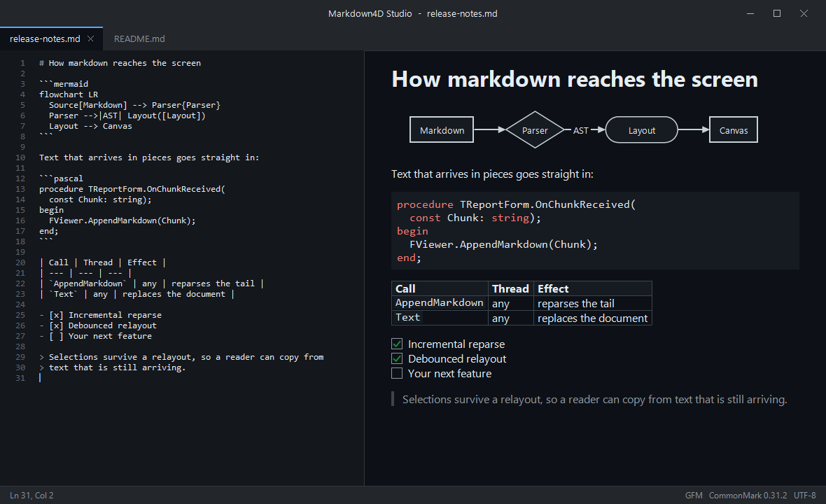Maximize the Markdown4D Studio window

point(777,14)
